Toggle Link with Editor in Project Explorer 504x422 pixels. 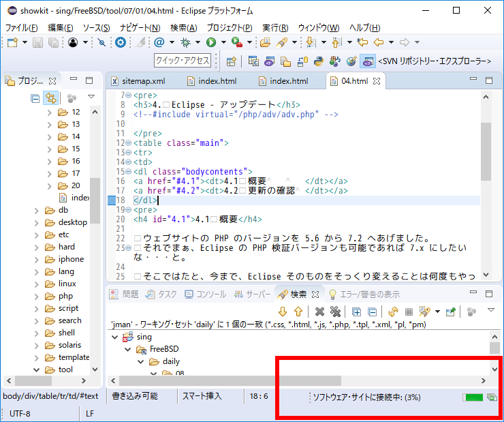[51, 97]
